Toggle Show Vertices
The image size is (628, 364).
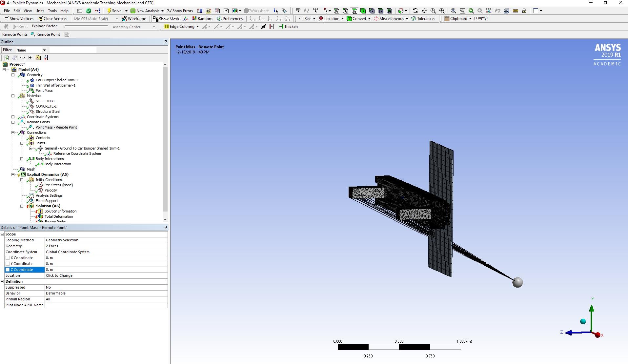pos(19,19)
